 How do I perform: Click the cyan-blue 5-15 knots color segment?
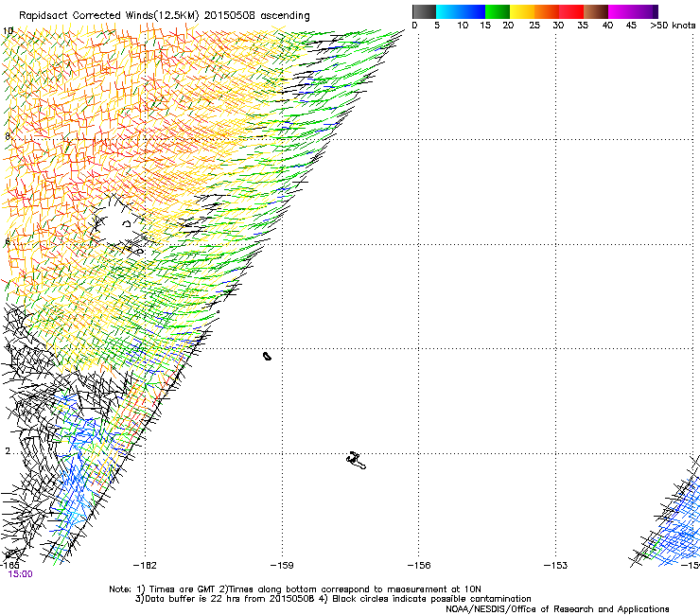461,11
